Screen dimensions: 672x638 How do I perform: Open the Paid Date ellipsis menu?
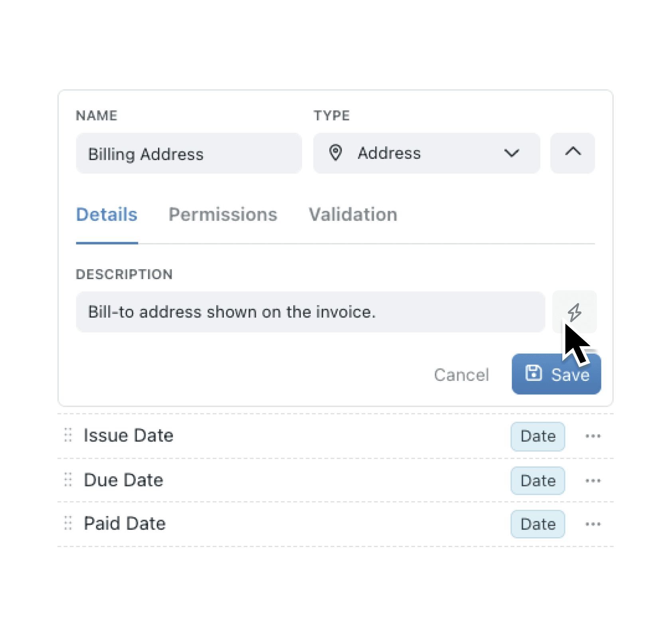(593, 524)
